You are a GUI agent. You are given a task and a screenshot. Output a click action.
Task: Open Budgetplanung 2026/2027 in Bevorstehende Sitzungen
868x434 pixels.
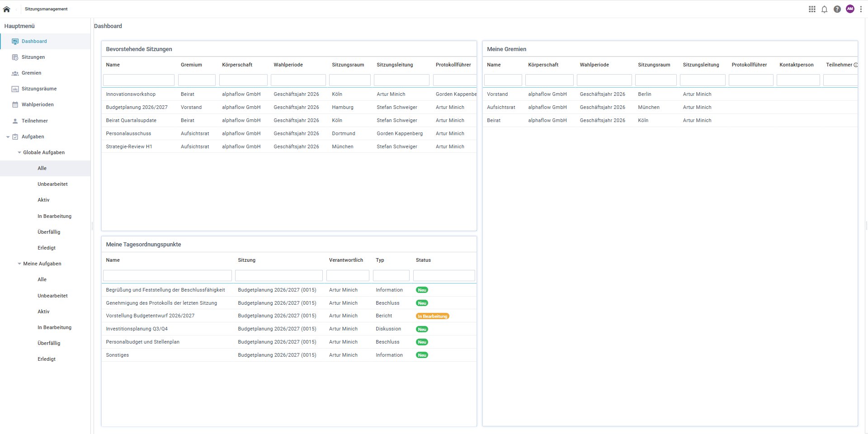click(289, 108)
